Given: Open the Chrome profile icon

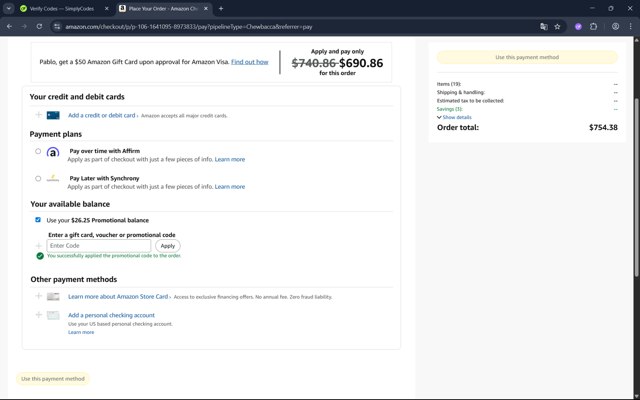Looking at the screenshot, I should click(615, 27).
